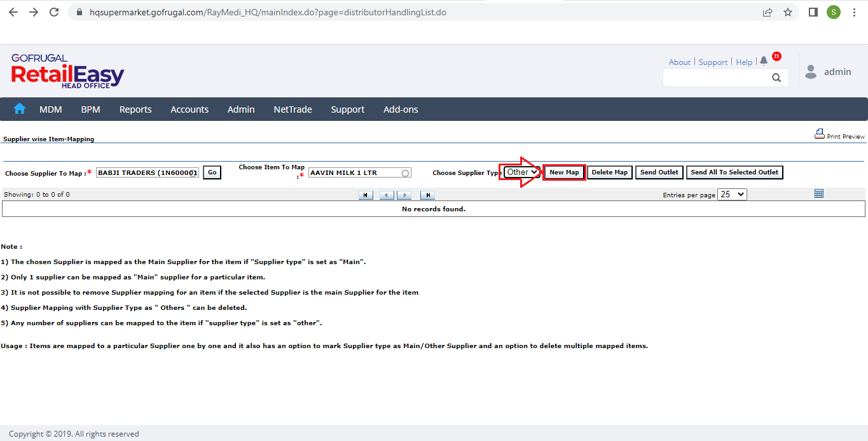Open the Add-ons menu
The image size is (868, 441).
click(401, 109)
